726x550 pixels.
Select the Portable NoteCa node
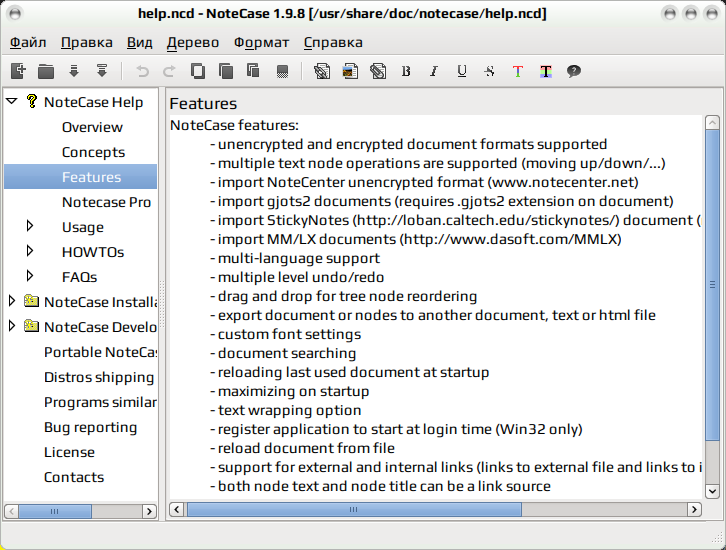click(x=100, y=352)
